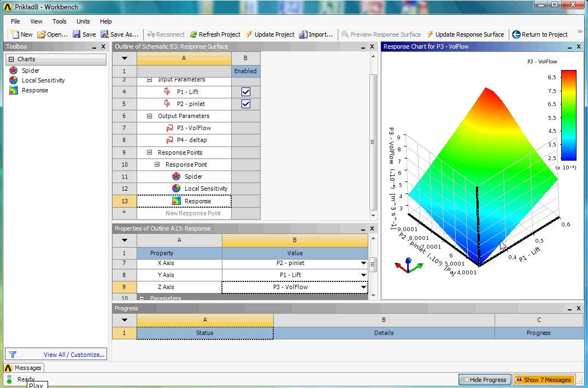Click the 3D response surface plot
The height and width of the screenshot is (388, 588).
pos(483,176)
